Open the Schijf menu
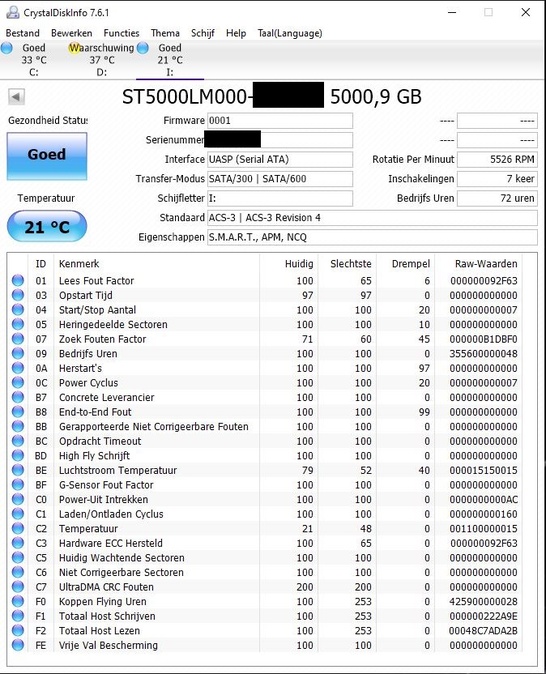The height and width of the screenshot is (674, 546). (202, 33)
